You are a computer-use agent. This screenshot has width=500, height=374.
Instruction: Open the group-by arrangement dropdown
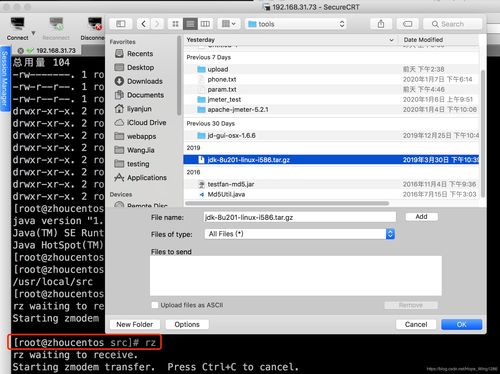[229, 24]
